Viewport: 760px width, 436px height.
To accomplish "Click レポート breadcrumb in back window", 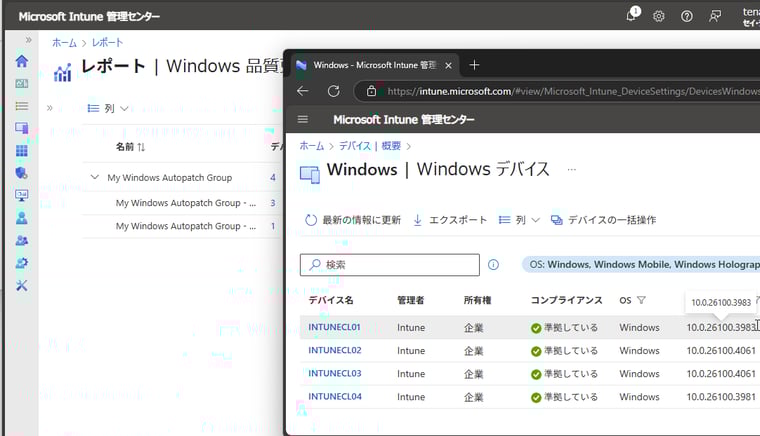I will [107, 43].
